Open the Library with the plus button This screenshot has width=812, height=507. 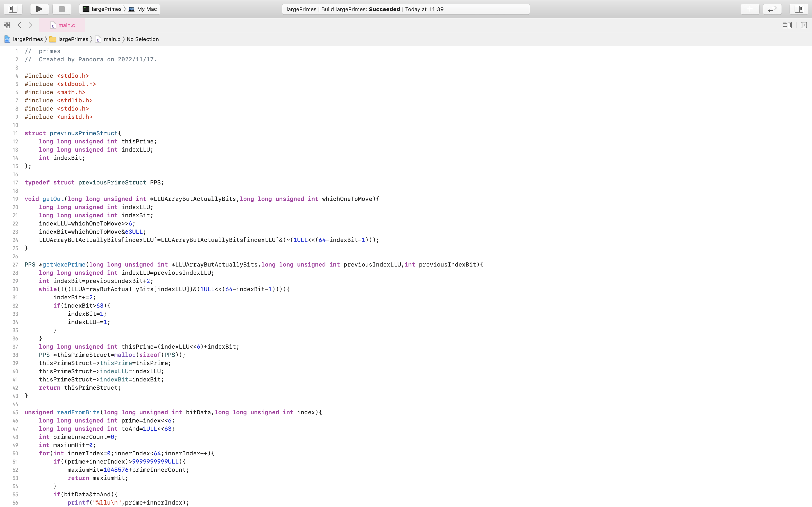[750, 9]
